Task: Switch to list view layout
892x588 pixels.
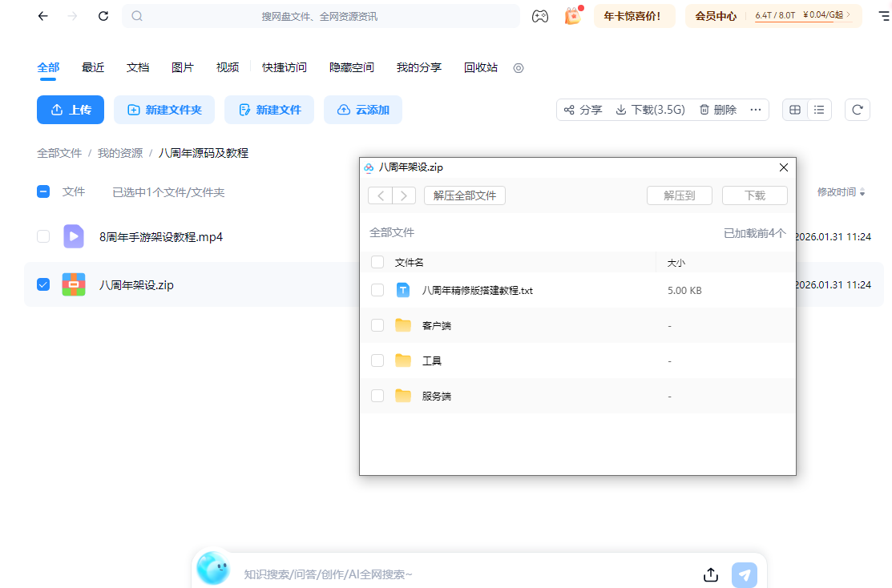Action: [x=819, y=110]
